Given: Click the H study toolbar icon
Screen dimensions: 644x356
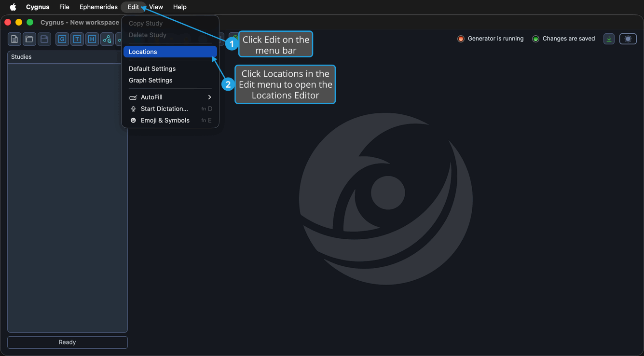Looking at the screenshot, I should [x=92, y=39].
